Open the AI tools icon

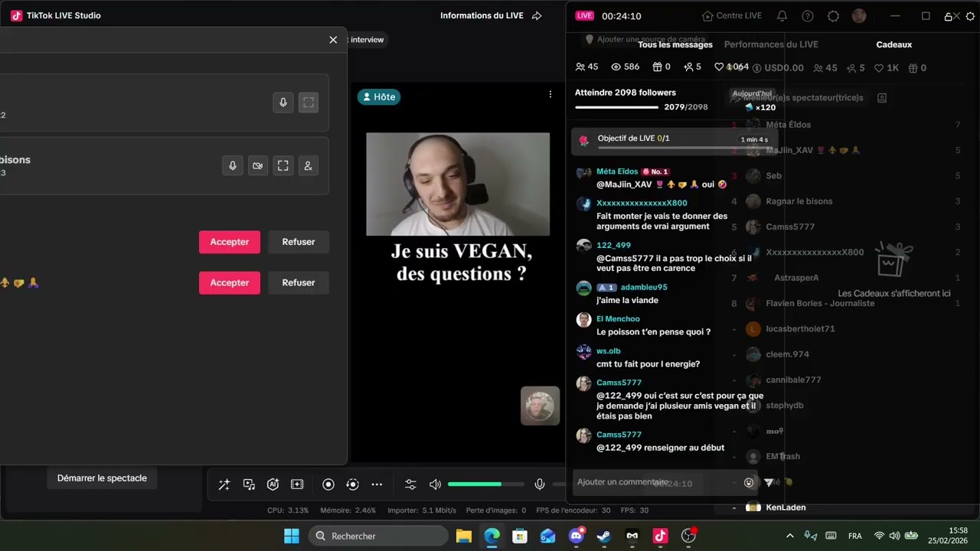(273, 484)
